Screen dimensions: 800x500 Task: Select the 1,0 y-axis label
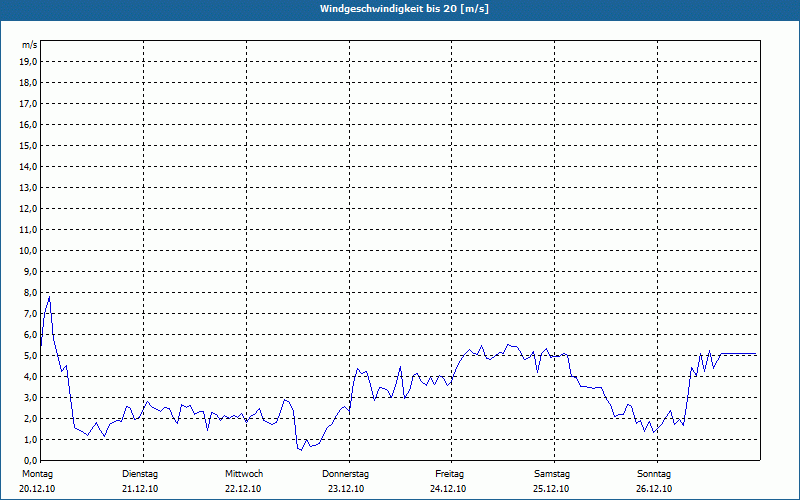[30, 440]
